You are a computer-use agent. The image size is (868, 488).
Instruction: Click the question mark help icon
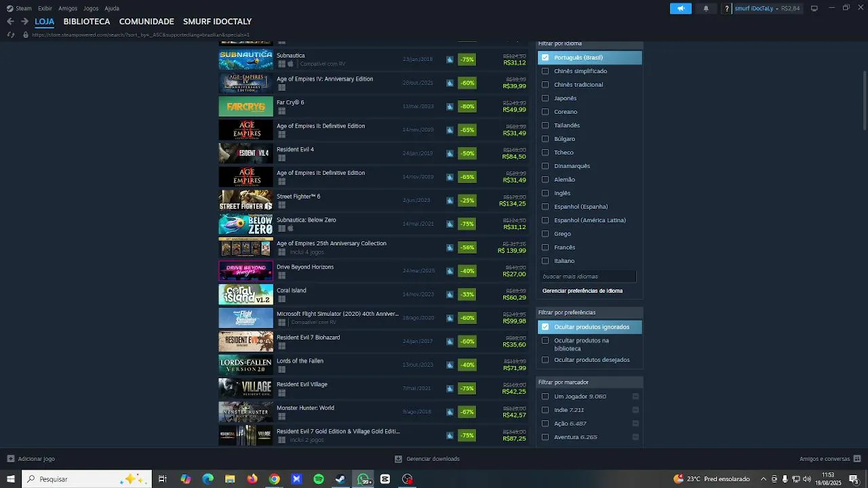[x=726, y=8]
